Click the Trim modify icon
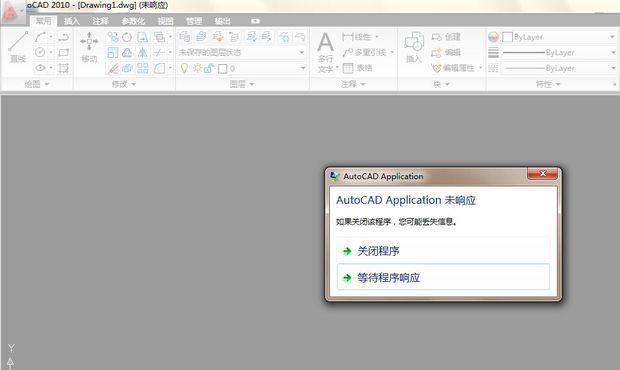 coord(159,53)
